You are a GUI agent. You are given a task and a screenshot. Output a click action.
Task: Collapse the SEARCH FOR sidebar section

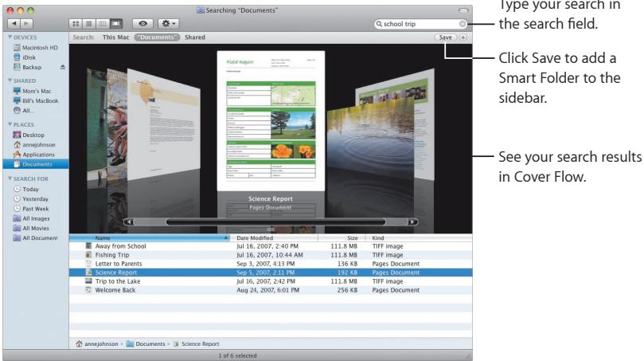(x=10, y=179)
